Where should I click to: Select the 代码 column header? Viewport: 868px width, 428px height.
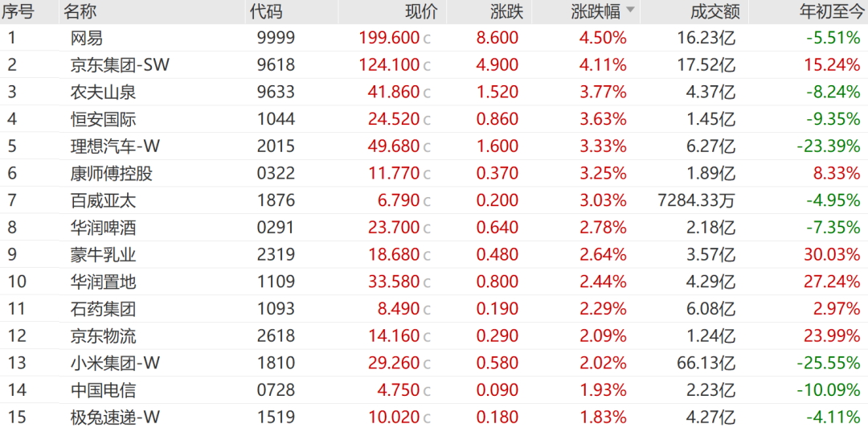tap(266, 11)
